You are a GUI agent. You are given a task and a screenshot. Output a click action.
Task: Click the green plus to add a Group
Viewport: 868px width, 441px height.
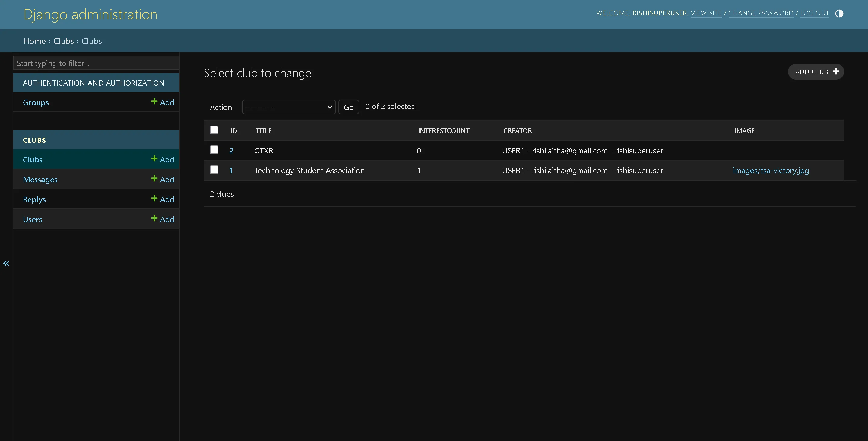(155, 102)
